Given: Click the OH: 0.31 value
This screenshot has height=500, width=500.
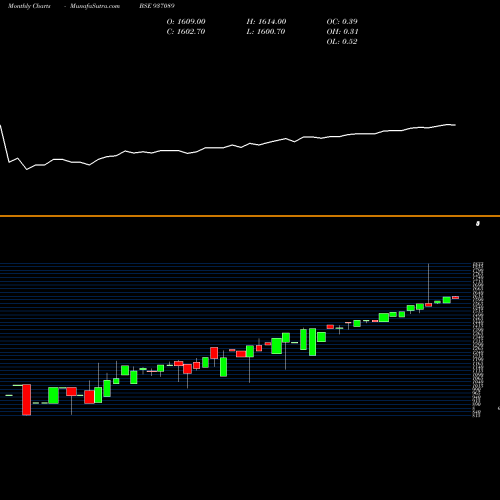Looking at the screenshot, I should point(342,32).
